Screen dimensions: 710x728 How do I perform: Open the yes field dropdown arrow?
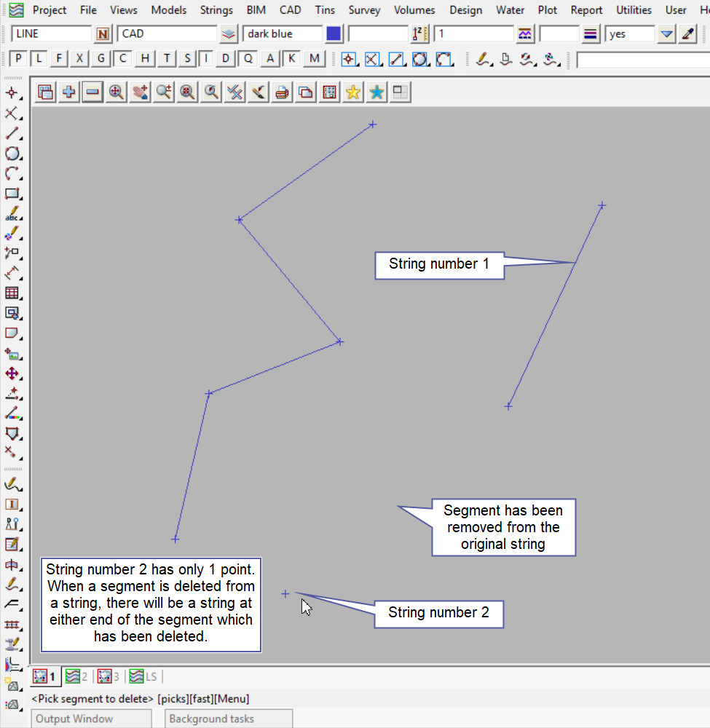tap(666, 34)
